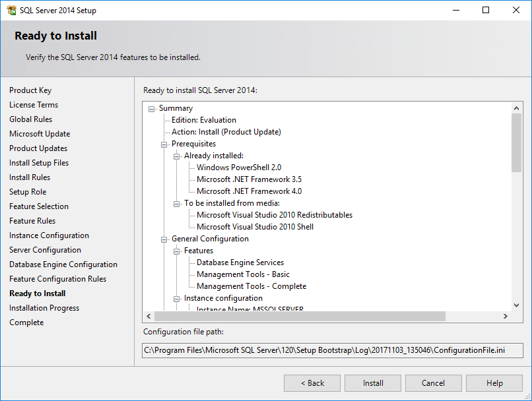This screenshot has width=532, height=401.
Task: Select the Global Rules step
Action: [30, 119]
